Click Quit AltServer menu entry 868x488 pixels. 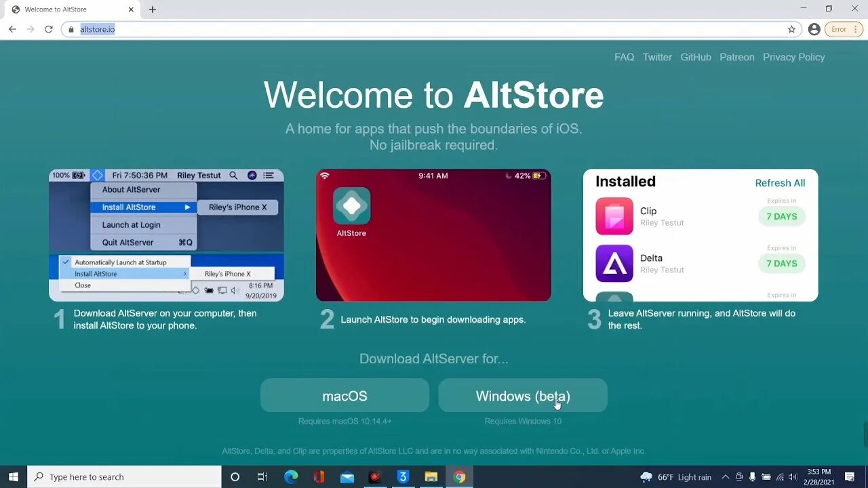tap(144, 243)
